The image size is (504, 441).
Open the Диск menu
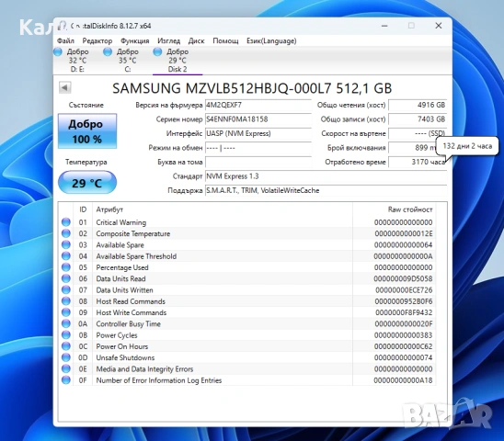[197, 40]
